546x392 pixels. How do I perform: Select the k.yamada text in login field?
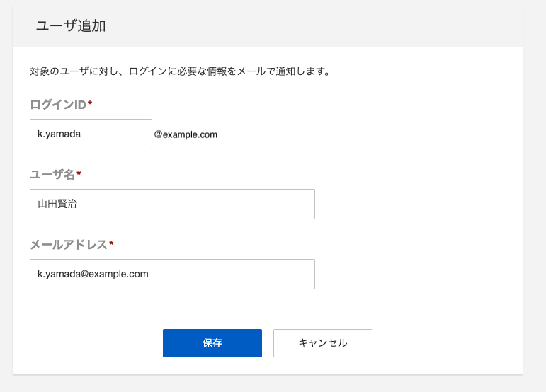point(59,134)
